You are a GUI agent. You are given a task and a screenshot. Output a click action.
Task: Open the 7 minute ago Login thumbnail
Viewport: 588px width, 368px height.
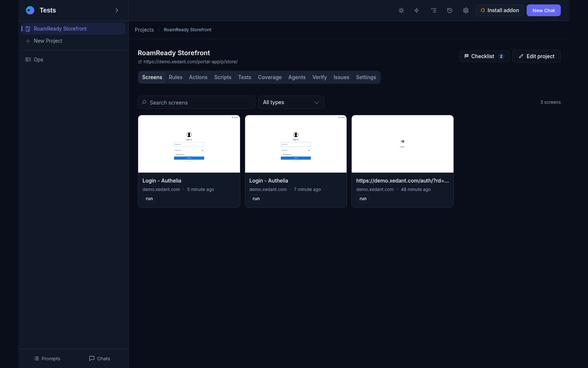click(x=296, y=144)
